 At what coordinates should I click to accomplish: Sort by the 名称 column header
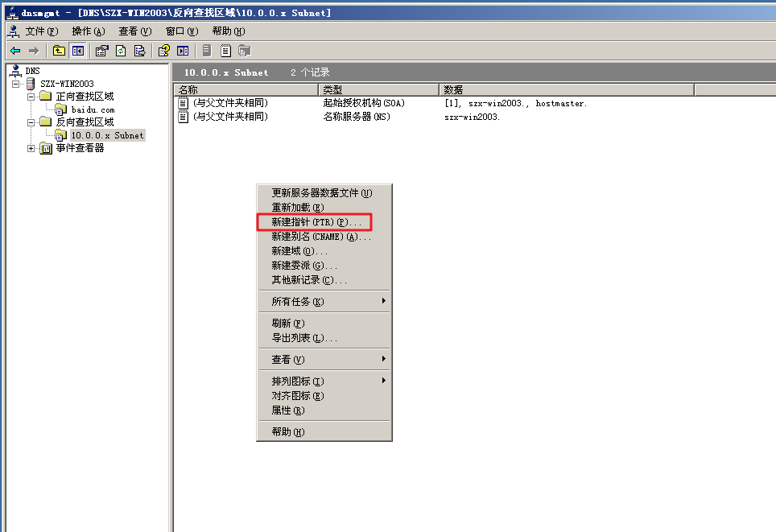246,89
